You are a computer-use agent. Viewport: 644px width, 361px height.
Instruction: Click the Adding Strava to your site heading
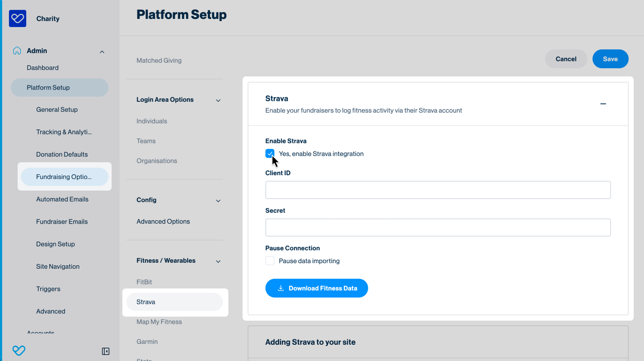(x=310, y=342)
